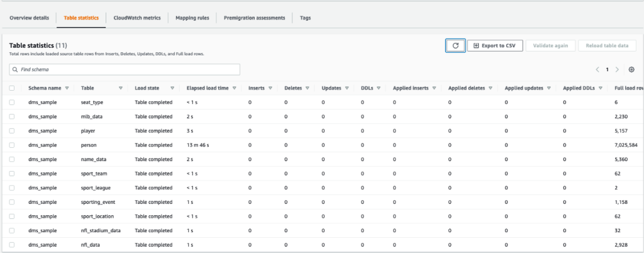The height and width of the screenshot is (253, 644).
Task: Click the 1,158 full load rows value
Action: tap(621, 202)
